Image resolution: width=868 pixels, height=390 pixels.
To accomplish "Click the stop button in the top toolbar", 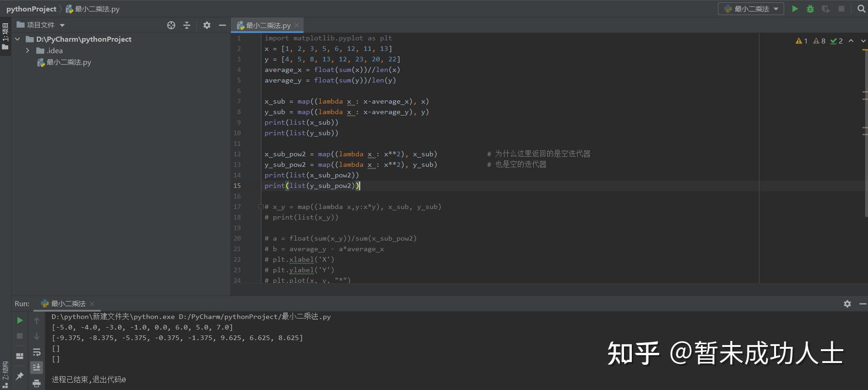I will click(x=841, y=9).
